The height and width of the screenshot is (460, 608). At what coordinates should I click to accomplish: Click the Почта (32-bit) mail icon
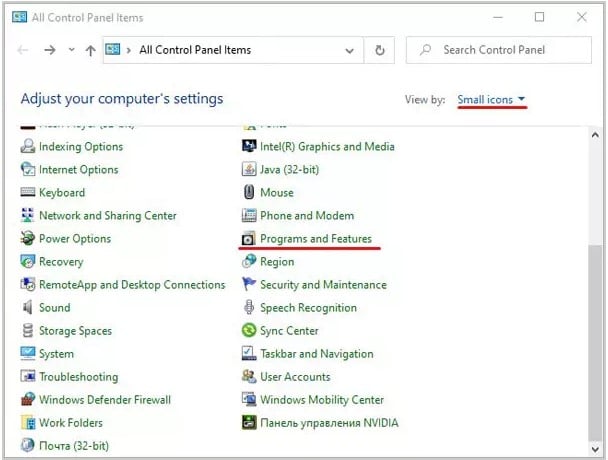(x=28, y=445)
